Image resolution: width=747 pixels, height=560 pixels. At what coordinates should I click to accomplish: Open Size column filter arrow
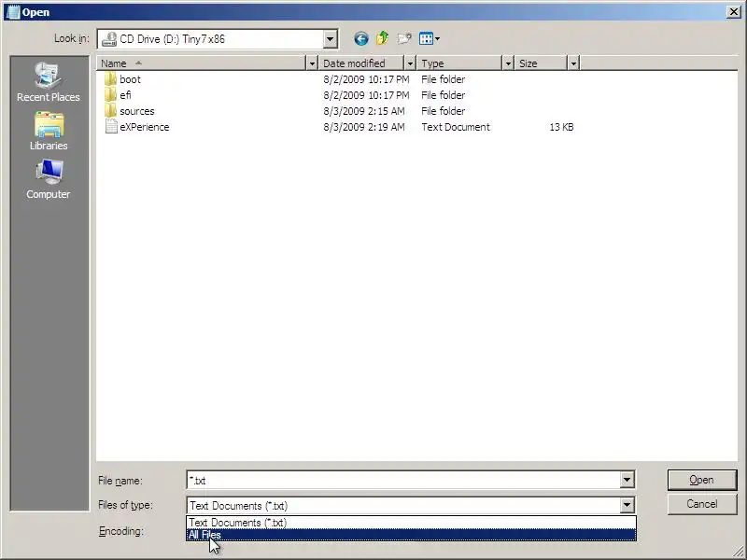(573, 63)
